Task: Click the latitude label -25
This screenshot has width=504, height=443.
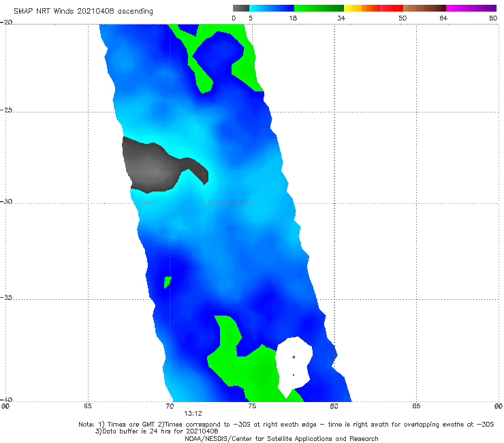Action: 6,110
